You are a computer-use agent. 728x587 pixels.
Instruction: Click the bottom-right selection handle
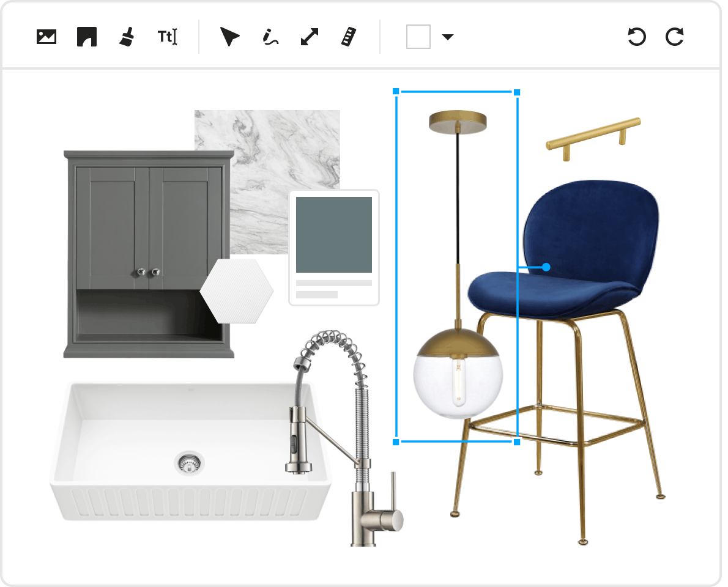517,442
